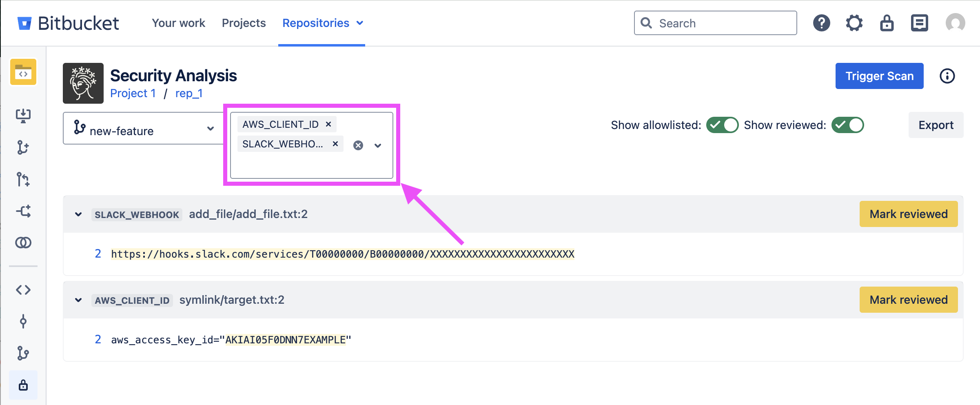Remove the AWS_CLIENT_ID filter tag

click(328, 124)
